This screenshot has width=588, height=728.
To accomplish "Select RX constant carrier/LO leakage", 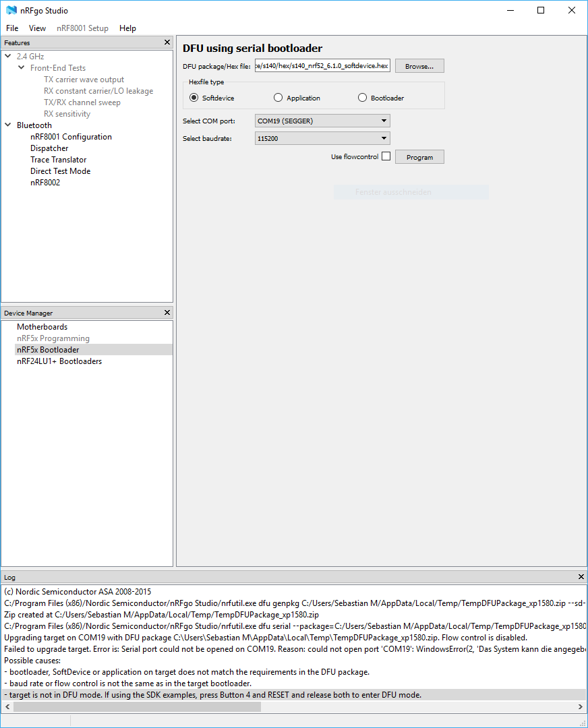I will click(98, 91).
